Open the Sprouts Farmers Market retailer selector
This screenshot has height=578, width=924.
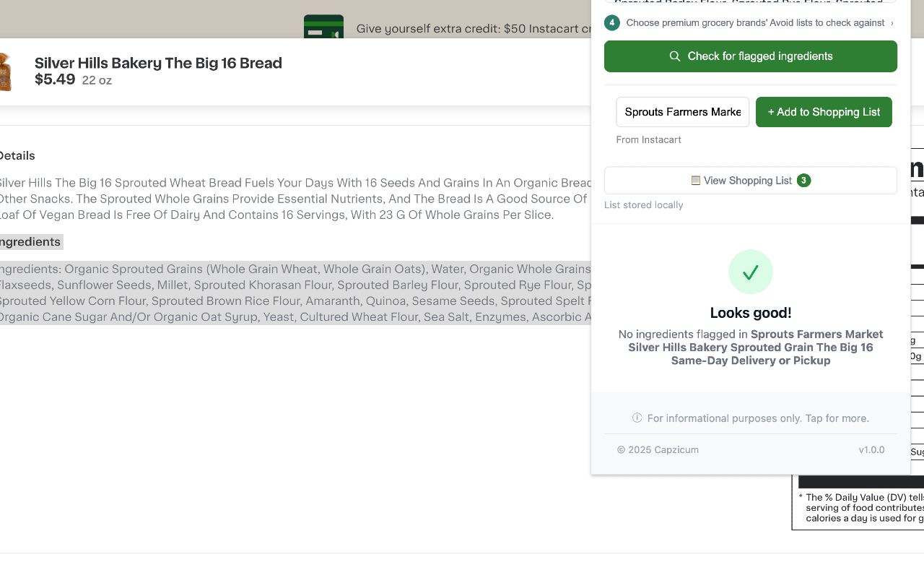682,112
